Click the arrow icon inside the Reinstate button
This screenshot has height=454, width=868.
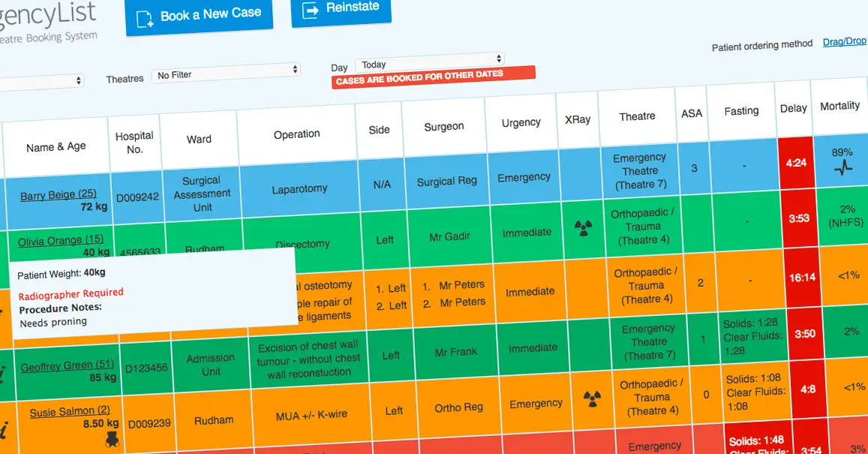[310, 11]
